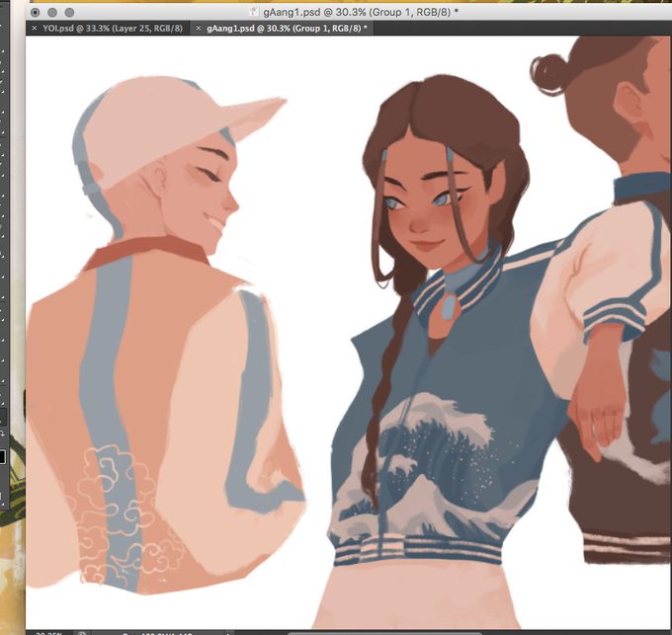The width and height of the screenshot is (672, 635).
Task: Click the blue pendant necklace on canvas
Action: click(x=449, y=307)
